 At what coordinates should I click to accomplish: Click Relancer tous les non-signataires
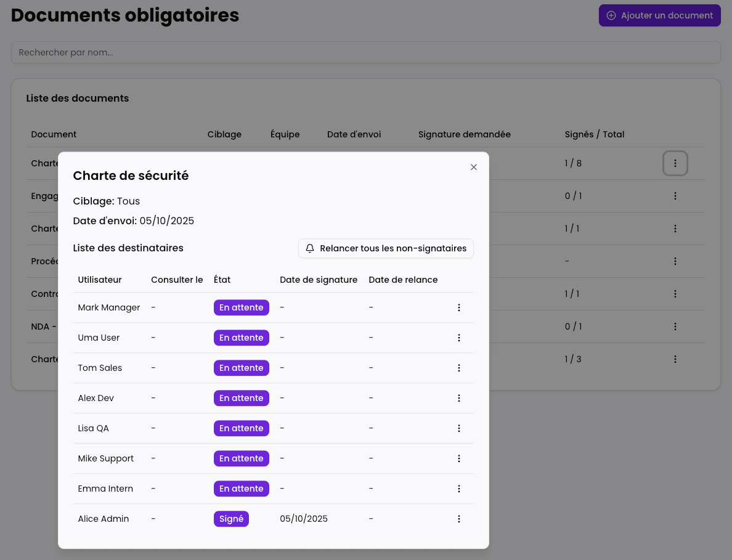point(386,248)
